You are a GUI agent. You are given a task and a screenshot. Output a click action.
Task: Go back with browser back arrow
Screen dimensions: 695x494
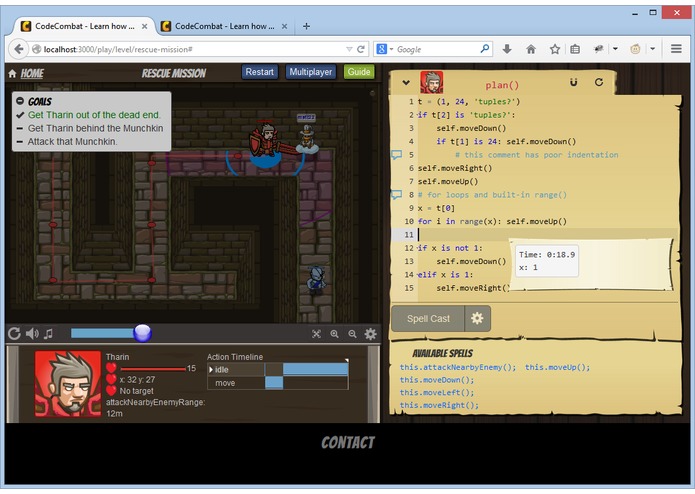pos(18,49)
